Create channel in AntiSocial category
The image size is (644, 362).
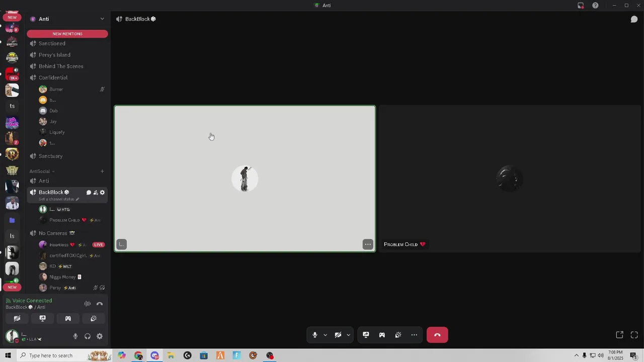coord(102,171)
